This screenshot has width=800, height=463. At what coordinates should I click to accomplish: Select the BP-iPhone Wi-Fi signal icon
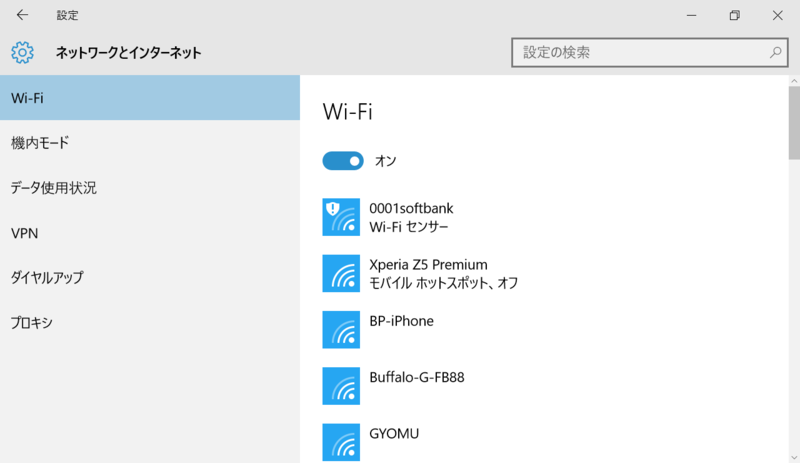tap(341, 330)
